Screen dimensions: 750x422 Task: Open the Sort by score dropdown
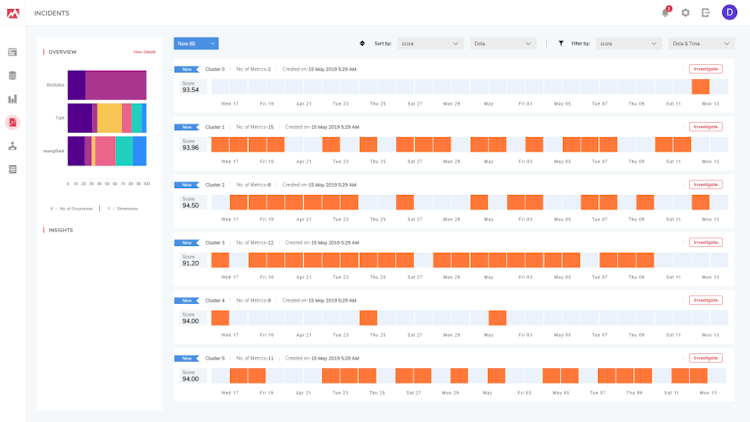coord(430,44)
